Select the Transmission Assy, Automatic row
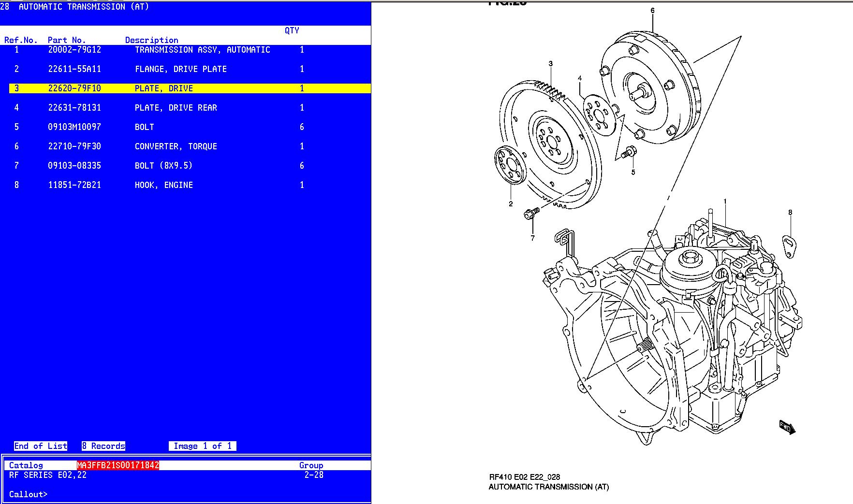 [x=202, y=50]
